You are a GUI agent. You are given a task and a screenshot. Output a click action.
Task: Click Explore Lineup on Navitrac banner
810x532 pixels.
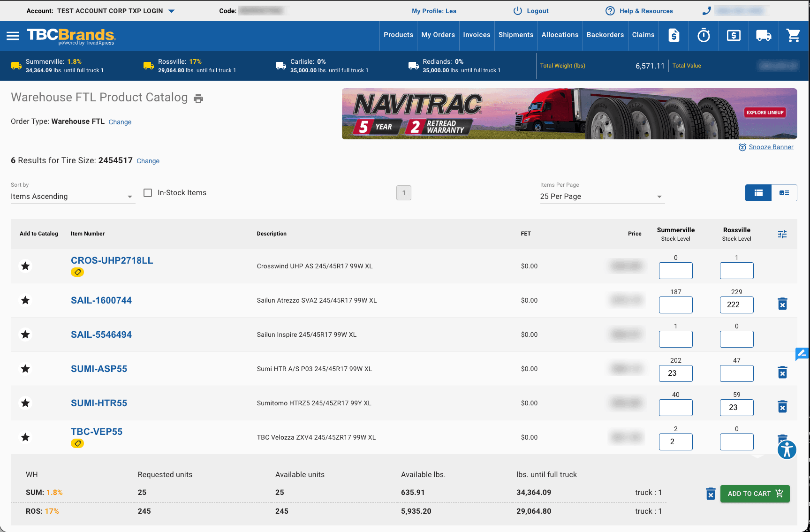[x=765, y=113]
